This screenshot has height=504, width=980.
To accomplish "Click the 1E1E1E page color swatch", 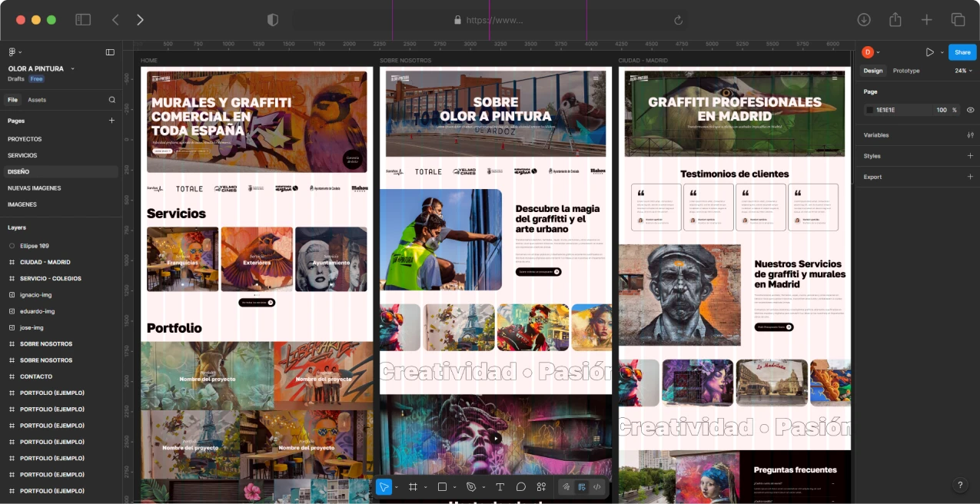I will (x=869, y=110).
